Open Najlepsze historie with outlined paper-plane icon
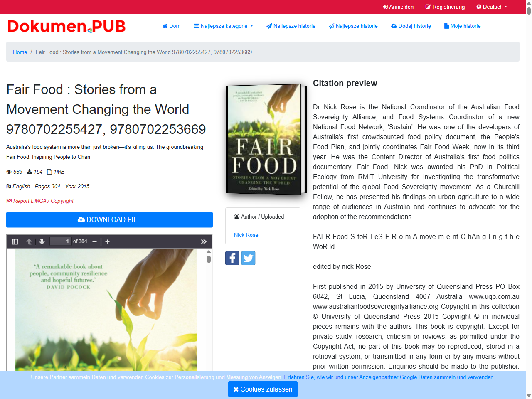The image size is (532, 399). coord(353,26)
